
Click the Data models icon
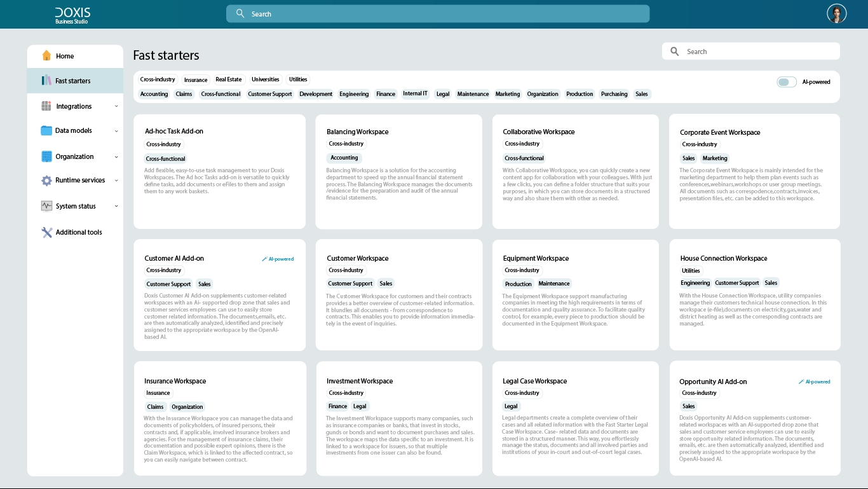pos(46,131)
